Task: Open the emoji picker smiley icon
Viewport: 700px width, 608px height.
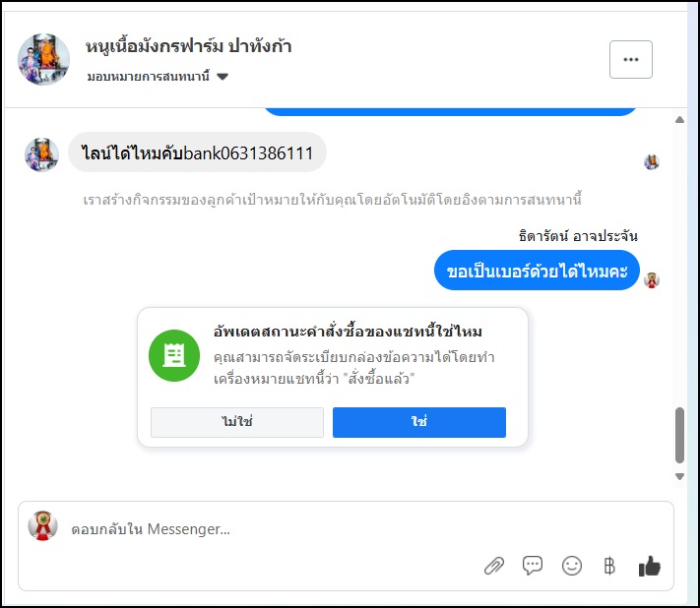Action: click(571, 566)
